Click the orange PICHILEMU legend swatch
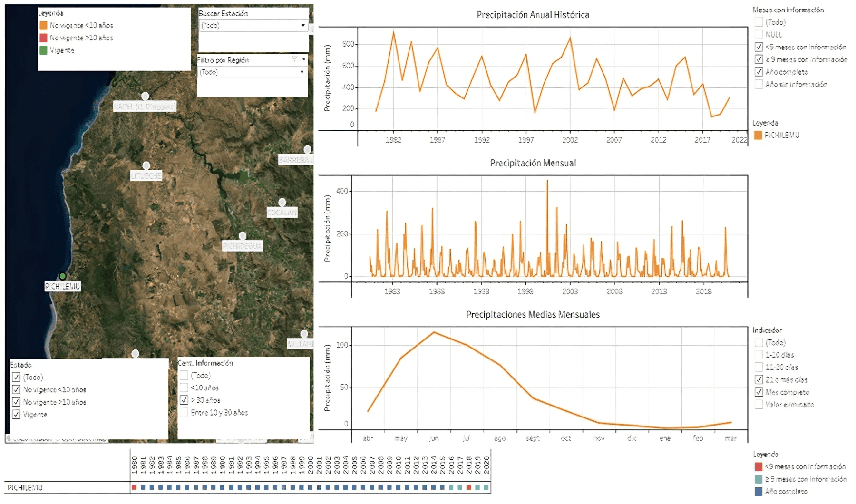Image resolution: width=856 pixels, height=504 pixels. point(757,135)
